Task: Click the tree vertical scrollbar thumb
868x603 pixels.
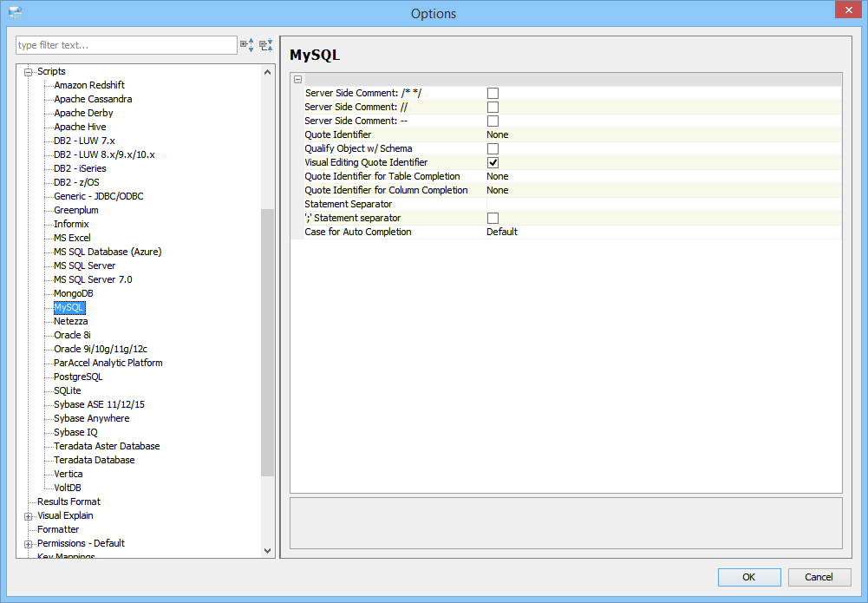Action: 267,342
